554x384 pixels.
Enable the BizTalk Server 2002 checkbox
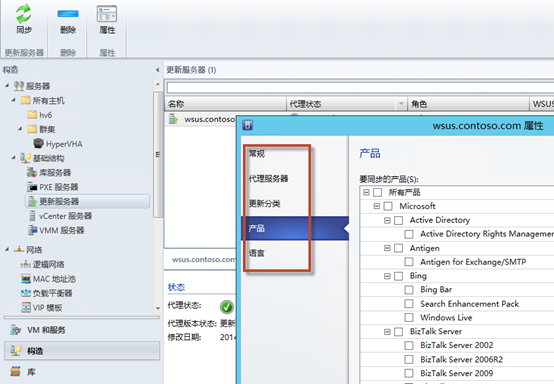[x=409, y=345]
